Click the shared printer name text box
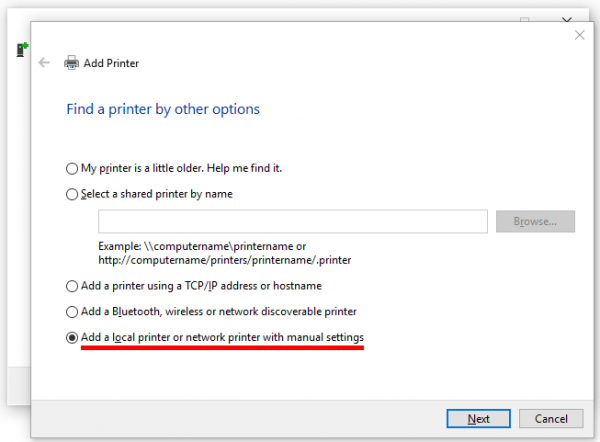 pos(292,221)
